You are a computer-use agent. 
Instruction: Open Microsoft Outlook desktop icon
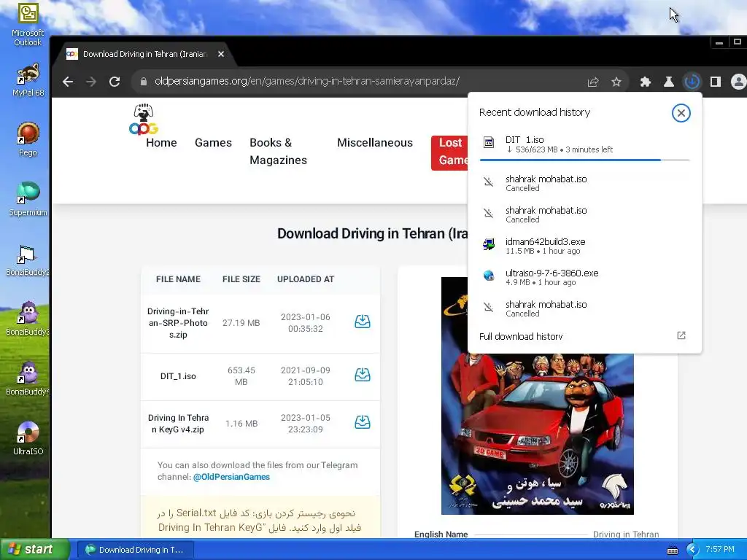[x=28, y=25]
